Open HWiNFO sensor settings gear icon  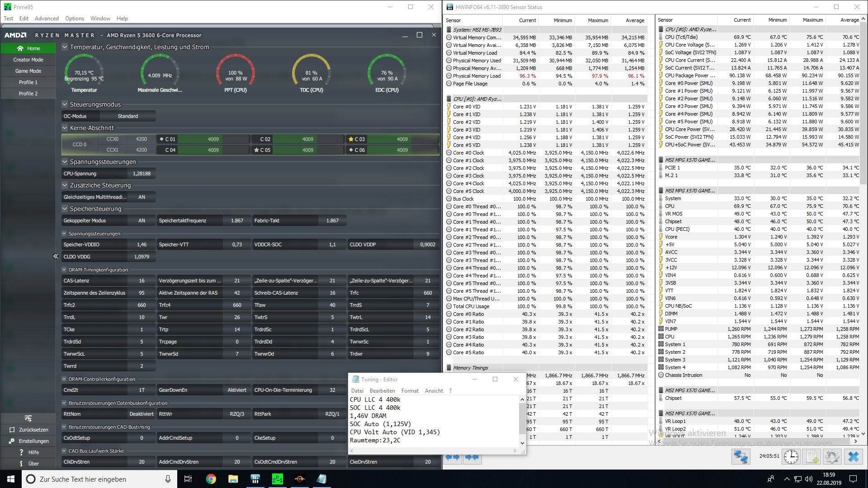point(832,457)
